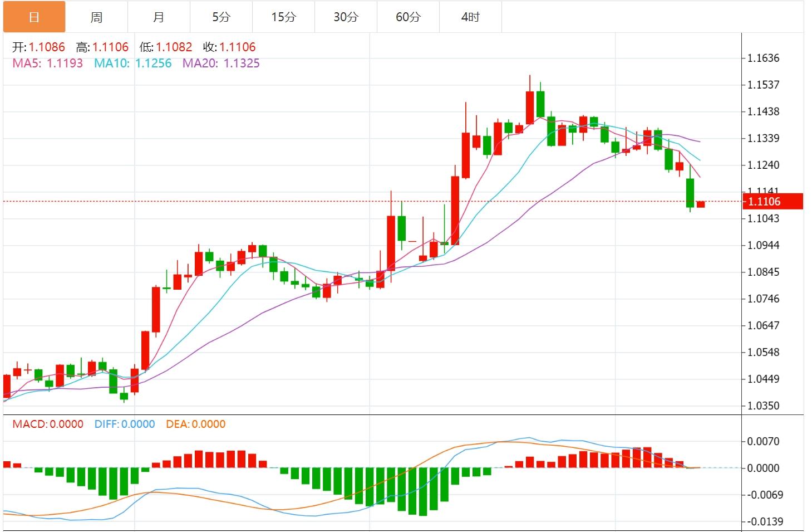Click the MA5 indicator label
The height and width of the screenshot is (532, 812).
point(47,64)
